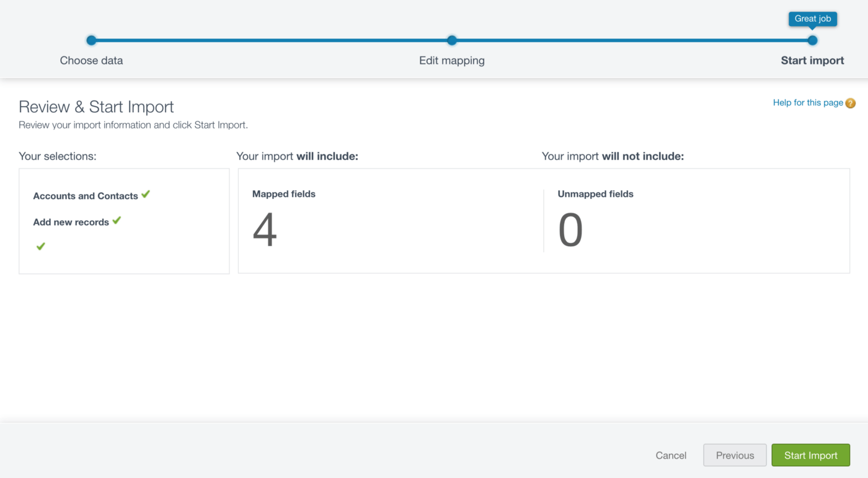Go to the Choose data step label
The width and height of the screenshot is (868, 478).
pos(91,61)
